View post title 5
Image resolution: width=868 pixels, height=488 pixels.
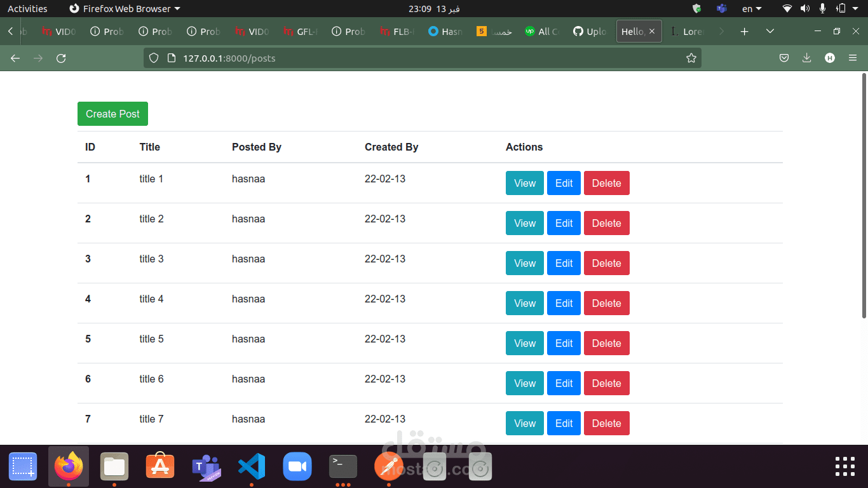(525, 343)
